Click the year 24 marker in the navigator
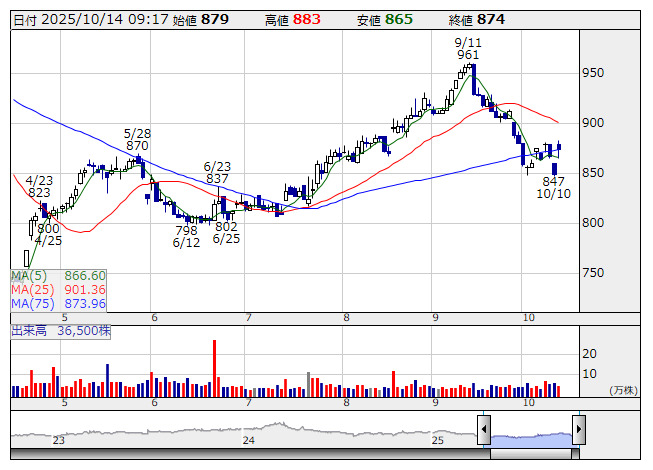The width and height of the screenshot is (653, 470). [249, 440]
